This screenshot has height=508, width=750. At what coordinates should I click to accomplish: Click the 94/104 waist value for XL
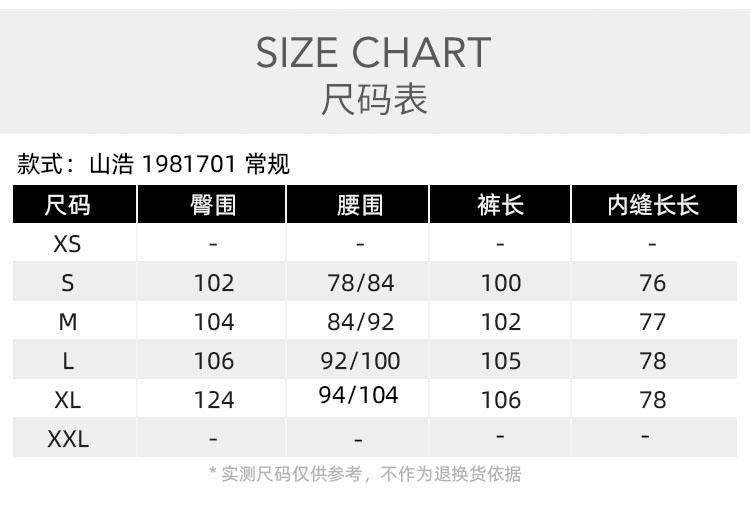(358, 395)
